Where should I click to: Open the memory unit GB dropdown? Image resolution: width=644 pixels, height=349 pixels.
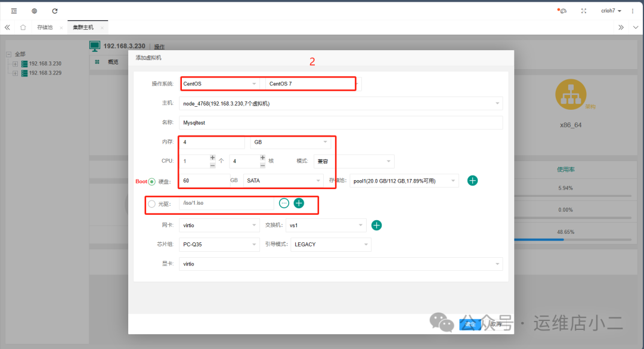click(x=290, y=142)
